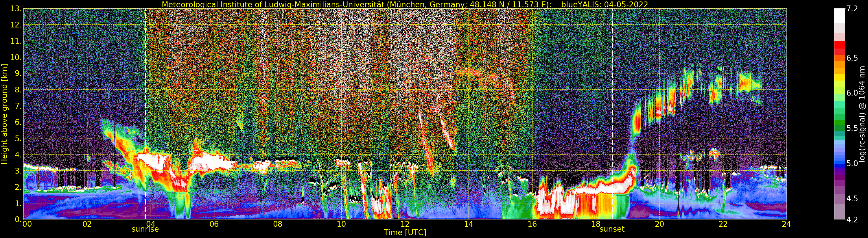
Task: Select the "7." height axis tick label
Action: [x=18, y=106]
